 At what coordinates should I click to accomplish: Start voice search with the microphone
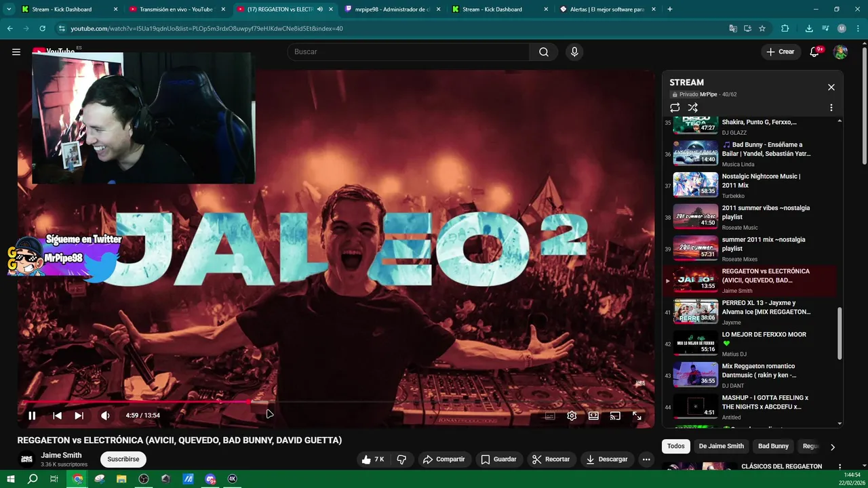click(574, 52)
